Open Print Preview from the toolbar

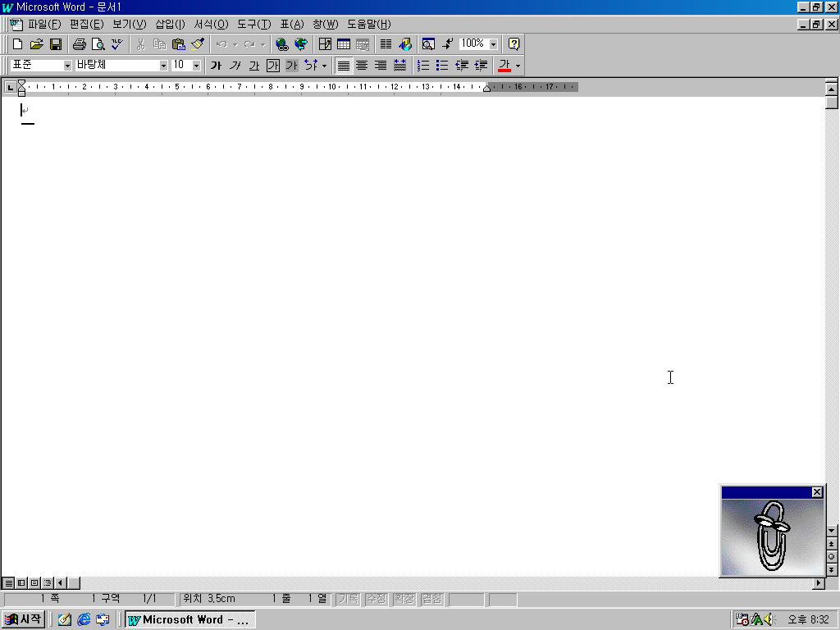[x=98, y=44]
